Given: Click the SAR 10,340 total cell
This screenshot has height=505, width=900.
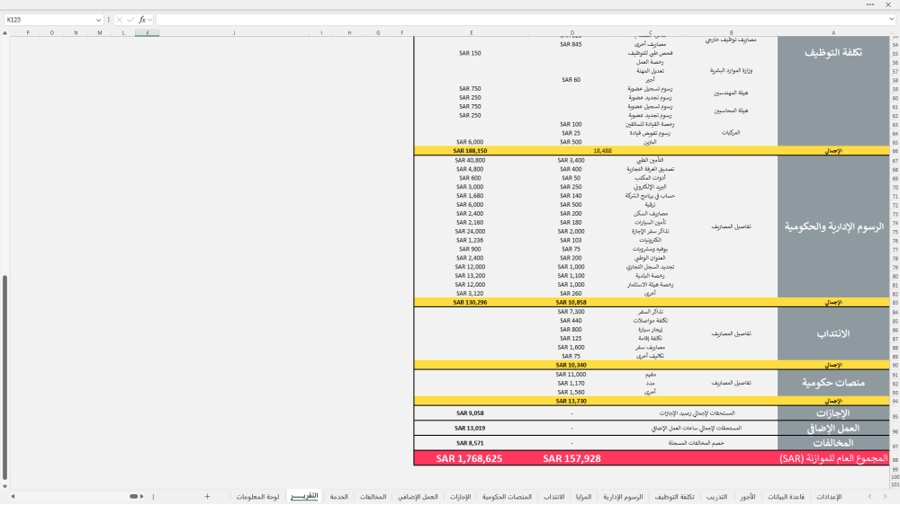Looking at the screenshot, I should pyautogui.click(x=571, y=365).
